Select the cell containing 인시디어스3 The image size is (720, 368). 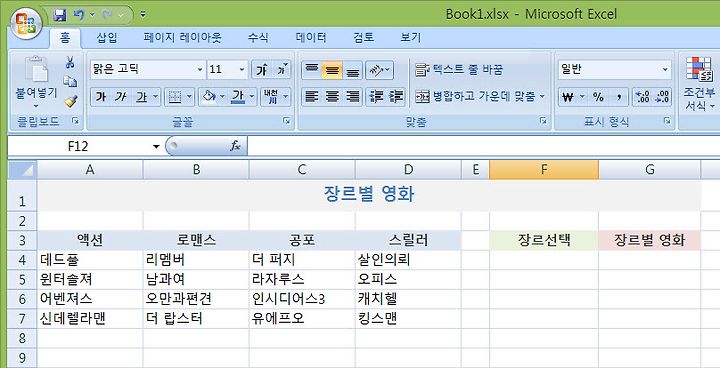(302, 299)
